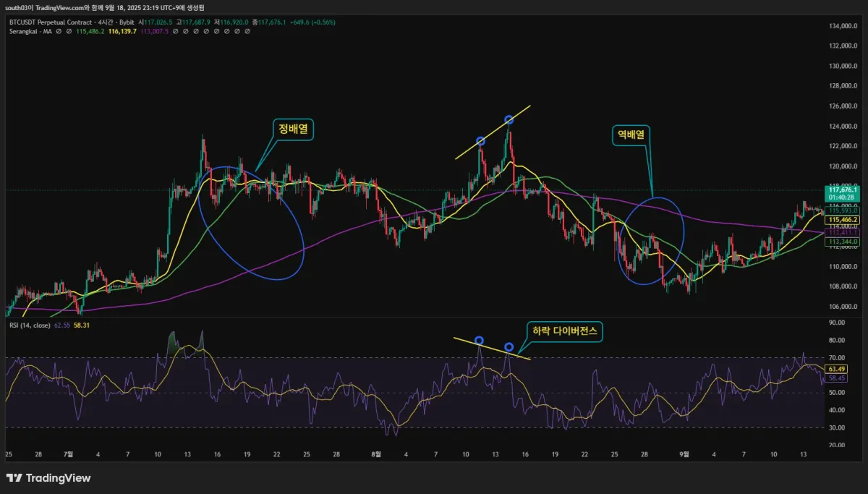This screenshot has width=868, height=494.
Task: Click the current price label 117,676.1
Action: coord(843,190)
